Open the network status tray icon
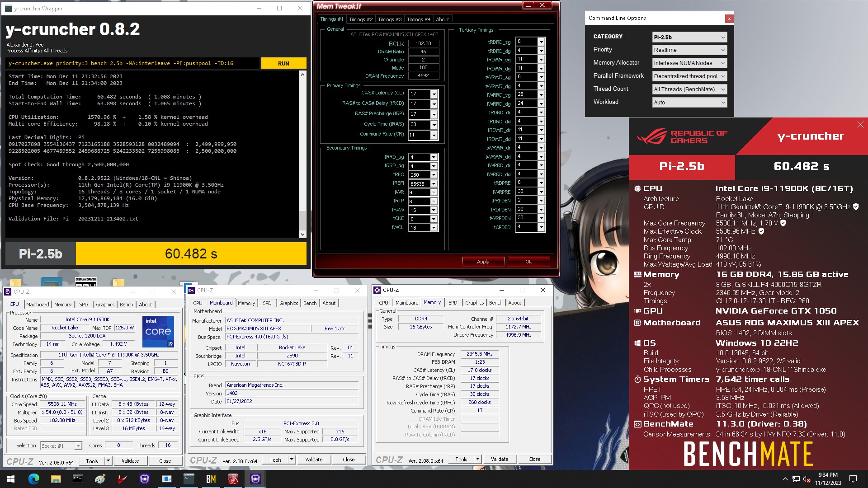This screenshot has width=868, height=488. point(796,479)
